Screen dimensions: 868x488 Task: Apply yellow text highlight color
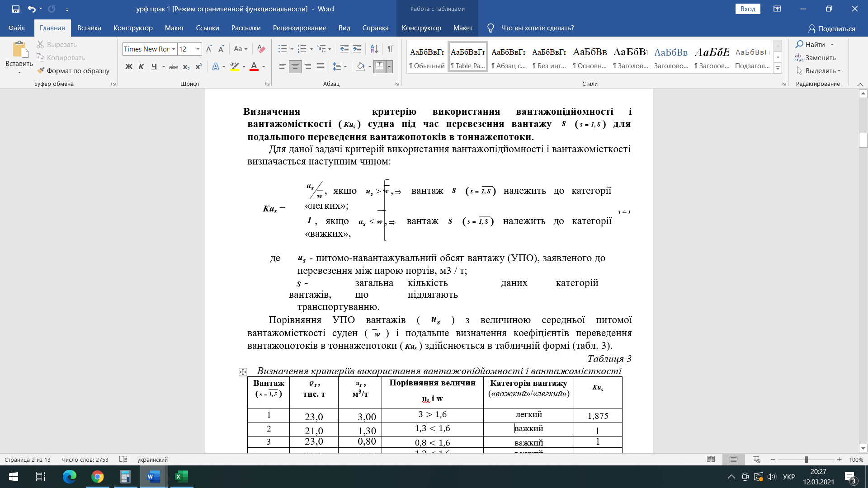tap(235, 67)
